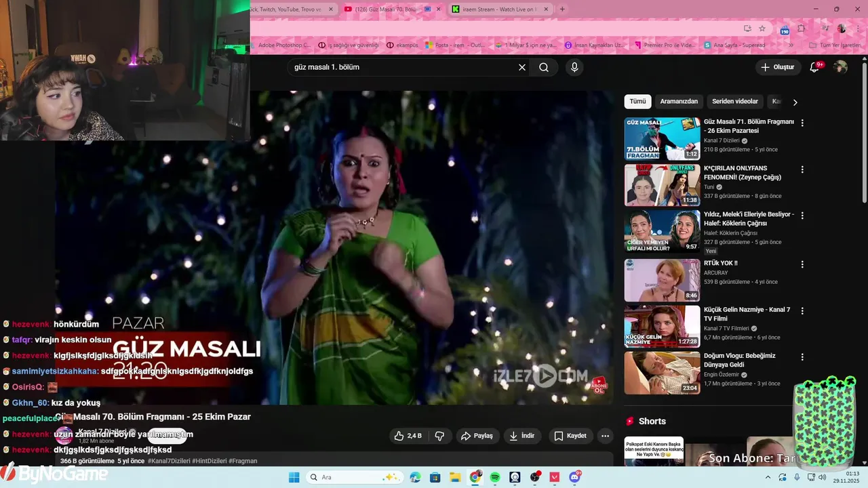The height and width of the screenshot is (488, 868).
Task: Open the Premier Pro ile Vide... bookmark
Action: coord(665,45)
